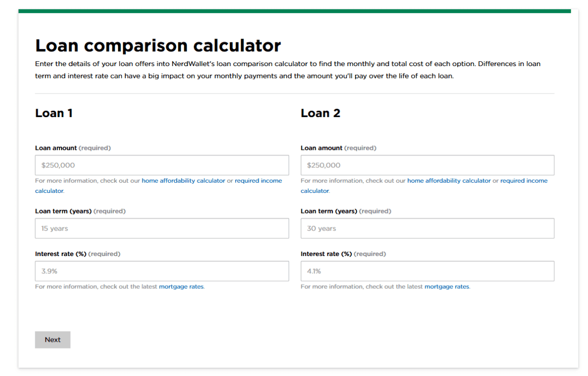
Task: Open the required income calculator link under Loan 1
Action: [x=258, y=180]
